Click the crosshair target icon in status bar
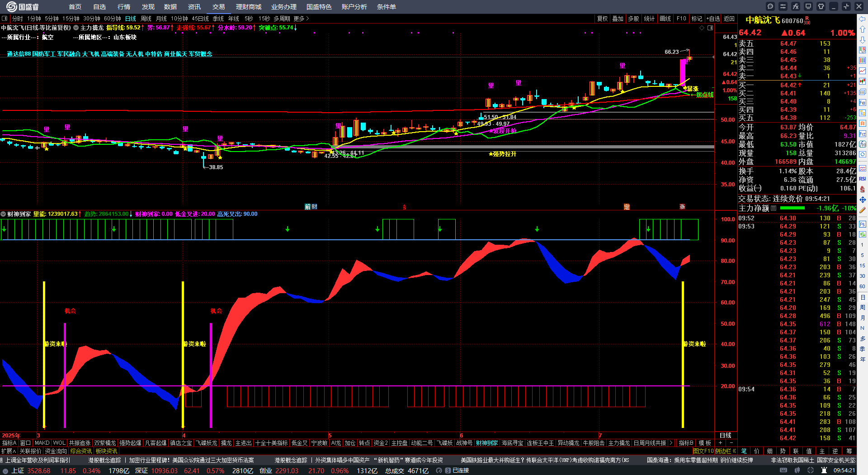868x475 pixels. (811, 470)
